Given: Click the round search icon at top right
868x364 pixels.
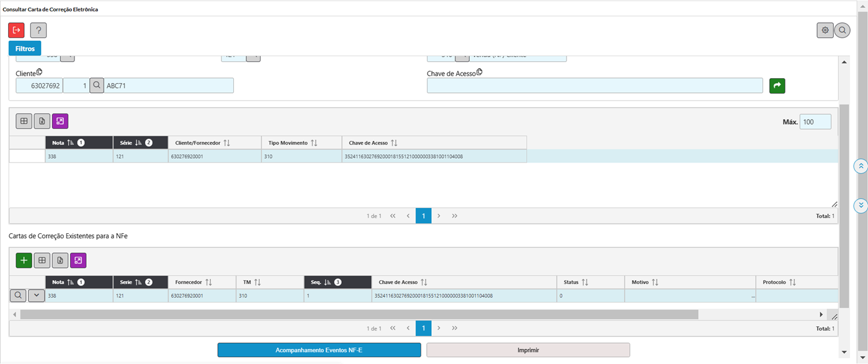Looking at the screenshot, I should pyautogui.click(x=842, y=30).
